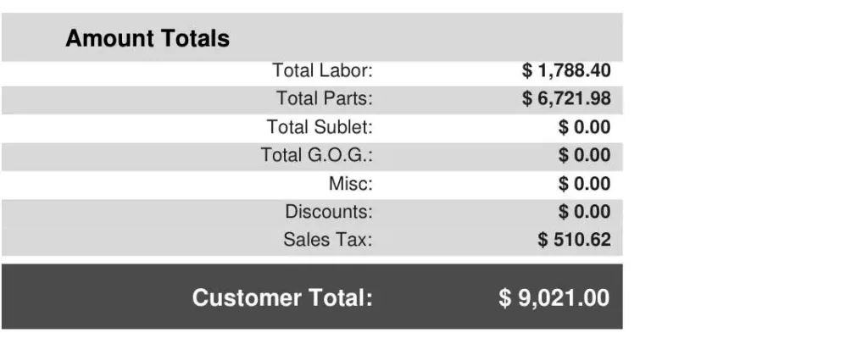Click the Total Labor amount 1,788.40
This screenshot has width=868, height=344.
click(x=574, y=71)
